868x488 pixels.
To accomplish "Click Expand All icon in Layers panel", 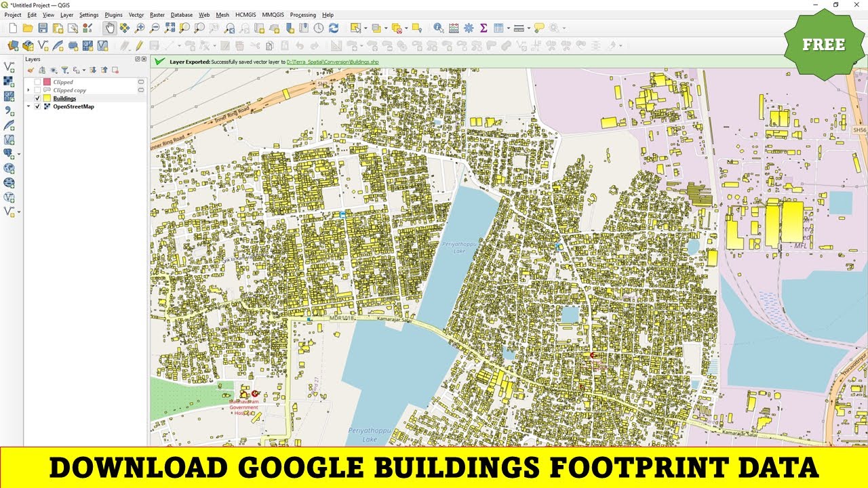I will (x=93, y=70).
